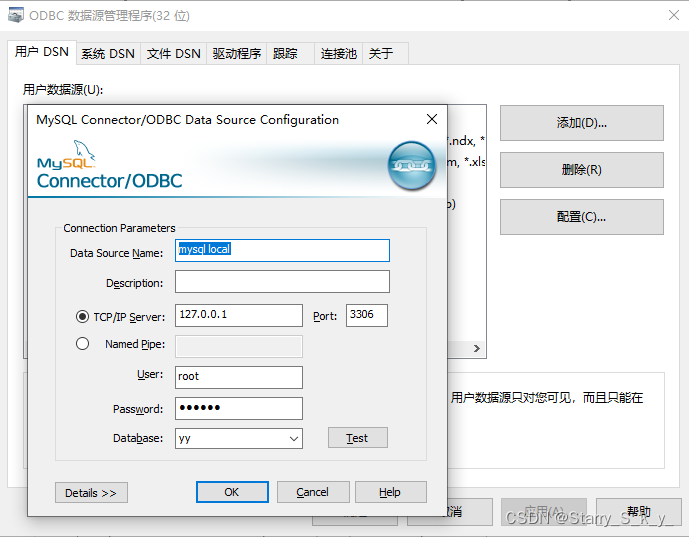The image size is (689, 537).
Task: Click the 配置(C)... button
Action: click(582, 217)
